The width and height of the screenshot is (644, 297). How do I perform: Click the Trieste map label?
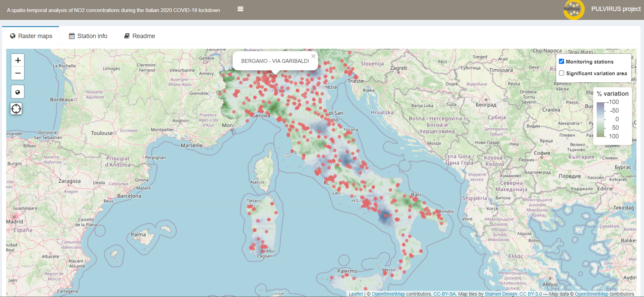coord(355,81)
